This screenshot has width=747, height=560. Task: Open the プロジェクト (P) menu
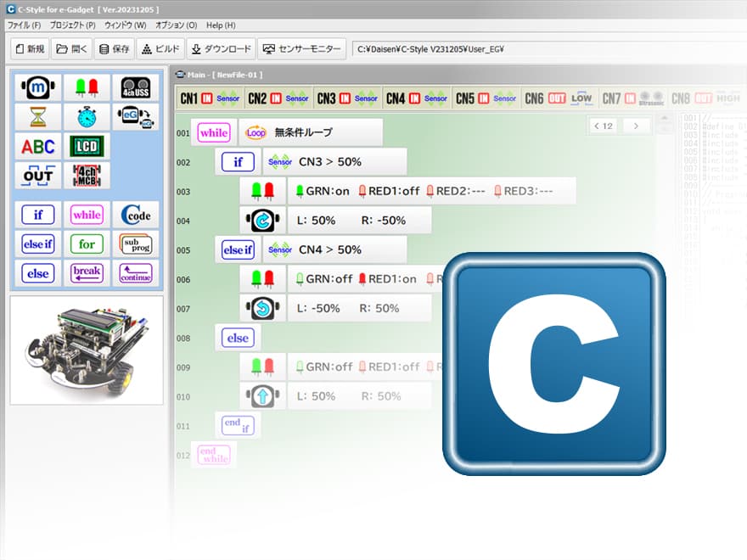(x=72, y=25)
